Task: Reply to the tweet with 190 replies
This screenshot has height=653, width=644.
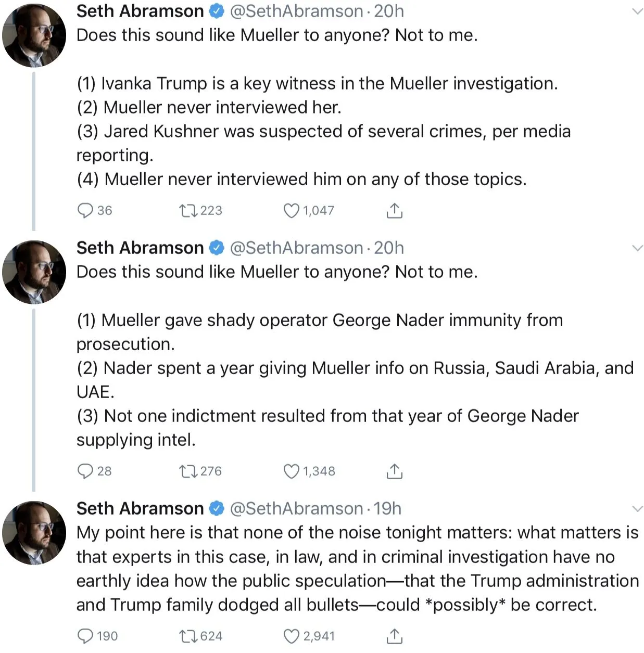Action: point(85,636)
